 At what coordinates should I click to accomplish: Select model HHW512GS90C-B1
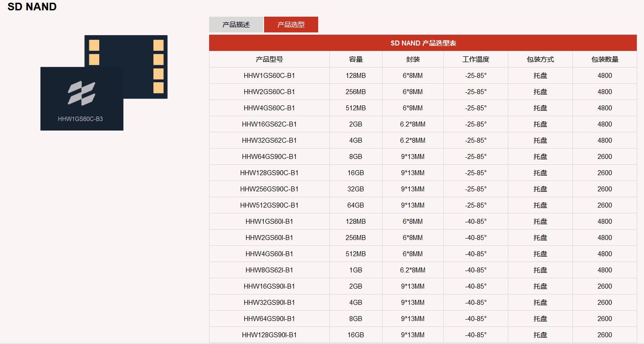tap(269, 205)
